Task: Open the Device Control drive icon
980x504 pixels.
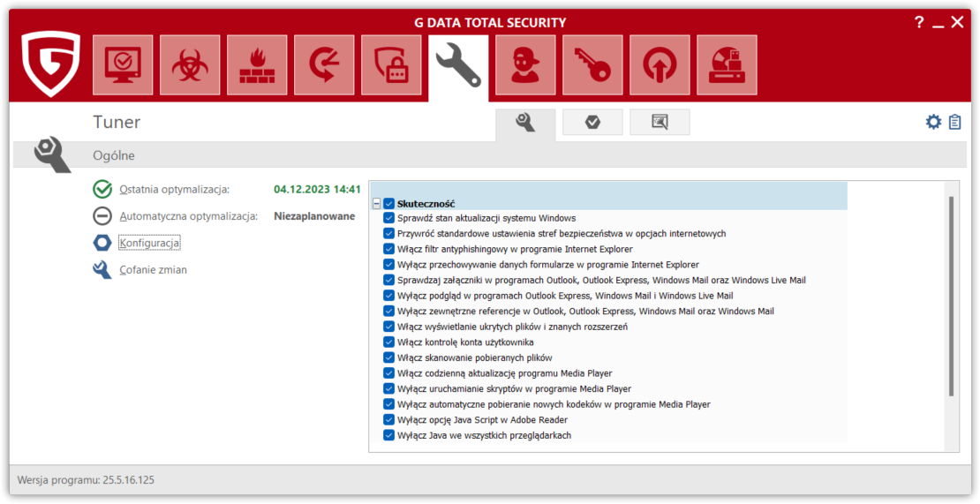Action: (727, 65)
